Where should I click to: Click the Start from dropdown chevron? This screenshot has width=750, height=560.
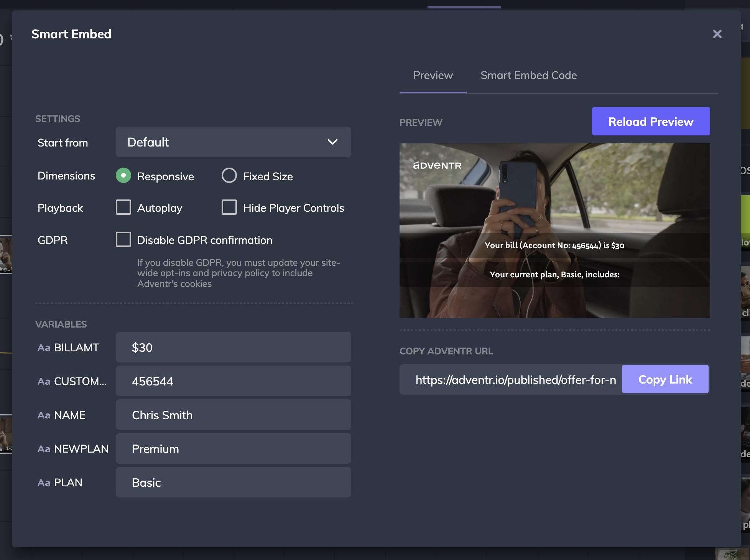pos(332,142)
